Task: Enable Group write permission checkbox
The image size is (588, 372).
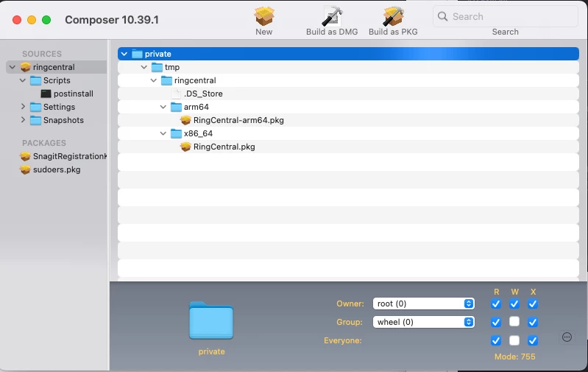Action: click(x=514, y=321)
